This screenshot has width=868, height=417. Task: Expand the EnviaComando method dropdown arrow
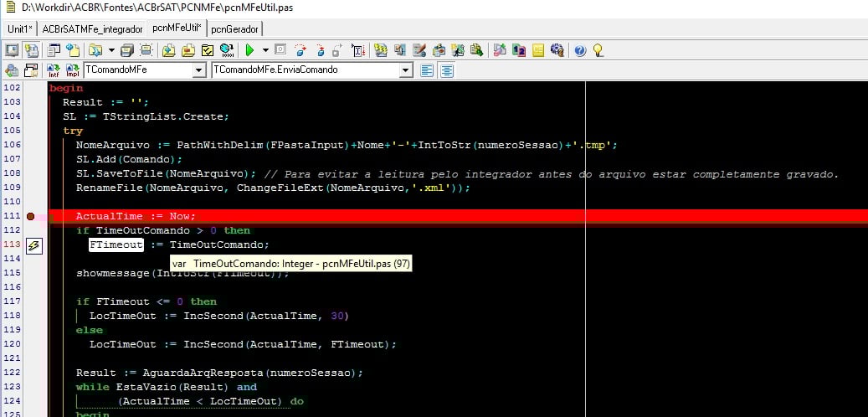point(407,70)
